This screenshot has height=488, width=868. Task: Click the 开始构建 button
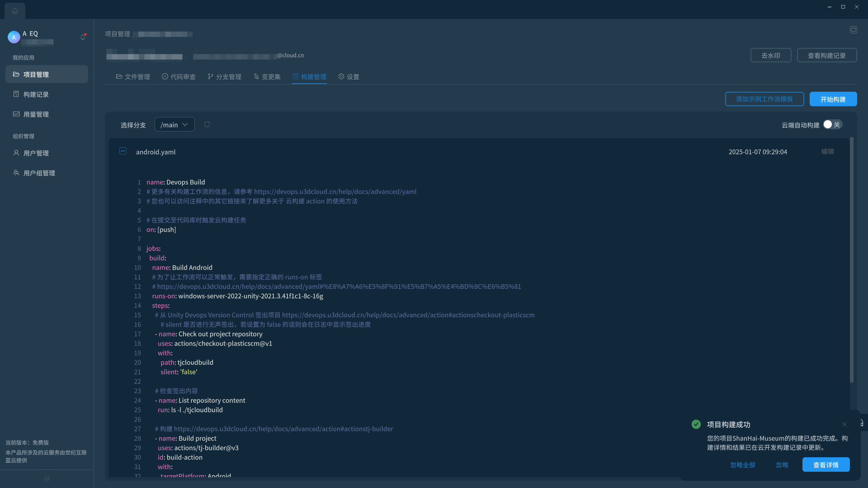[833, 99]
